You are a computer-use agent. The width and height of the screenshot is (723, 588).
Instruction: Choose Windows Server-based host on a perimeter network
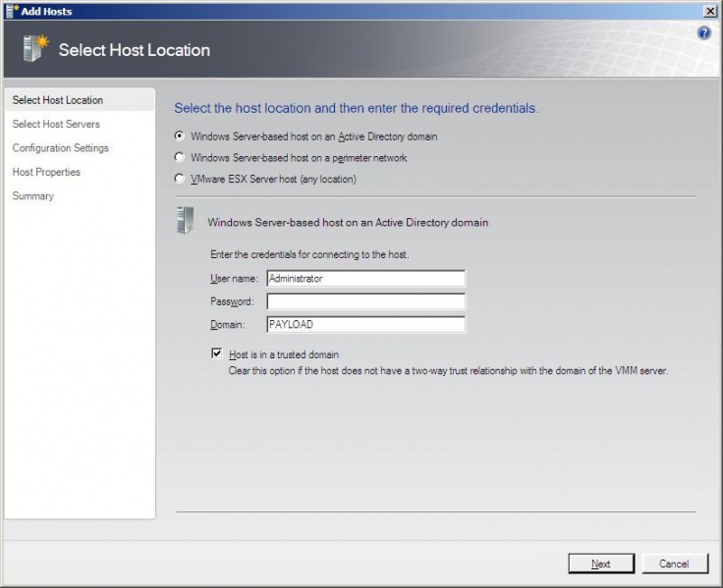[179, 158]
